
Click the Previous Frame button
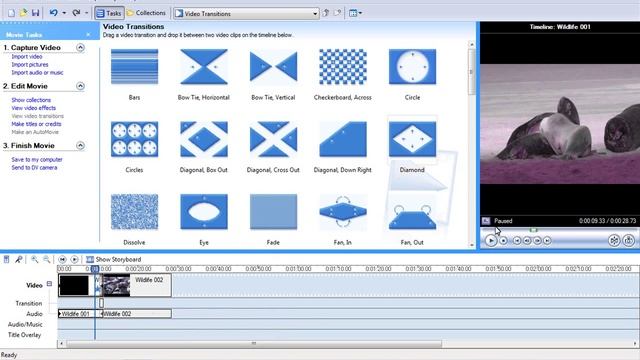point(527,241)
